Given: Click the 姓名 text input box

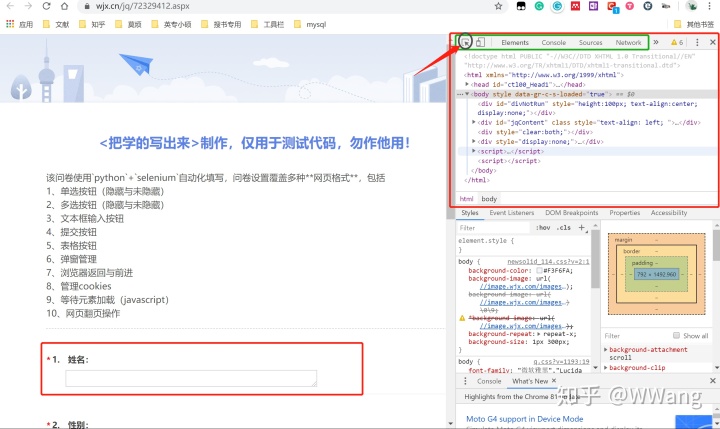Looking at the screenshot, I should tap(191, 378).
